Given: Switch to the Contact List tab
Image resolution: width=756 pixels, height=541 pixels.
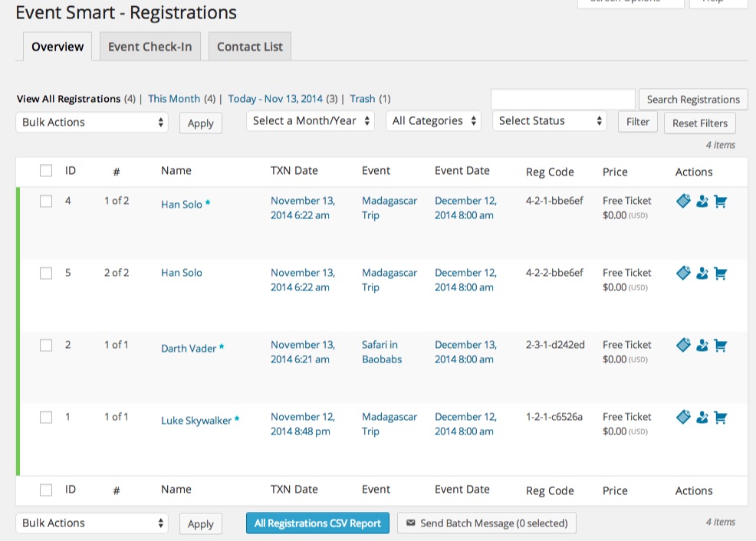Looking at the screenshot, I should coord(250,47).
